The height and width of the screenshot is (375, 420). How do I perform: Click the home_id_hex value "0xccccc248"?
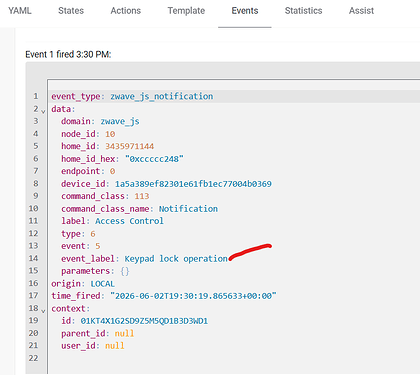click(154, 159)
